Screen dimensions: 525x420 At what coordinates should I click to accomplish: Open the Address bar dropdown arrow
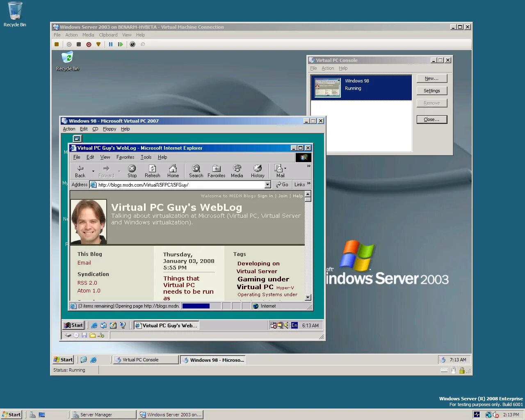click(x=268, y=185)
